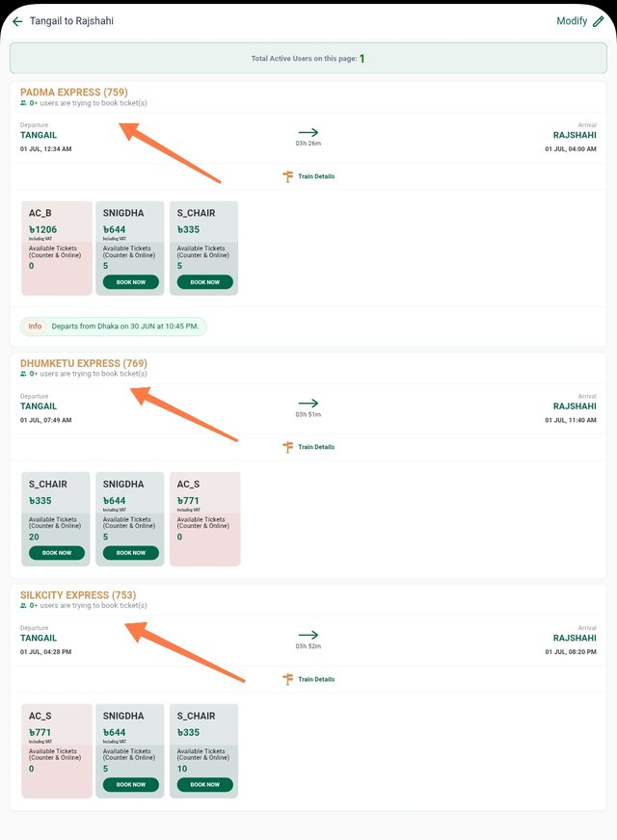The image size is (617, 840).
Task: Click ৳1206 price on AC_B card
Action: pos(42,229)
